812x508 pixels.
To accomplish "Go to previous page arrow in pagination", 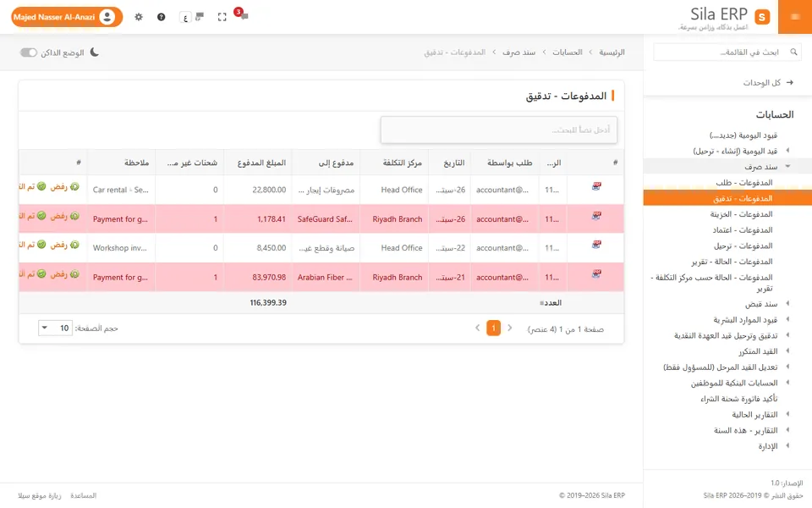I will click(x=509, y=329).
